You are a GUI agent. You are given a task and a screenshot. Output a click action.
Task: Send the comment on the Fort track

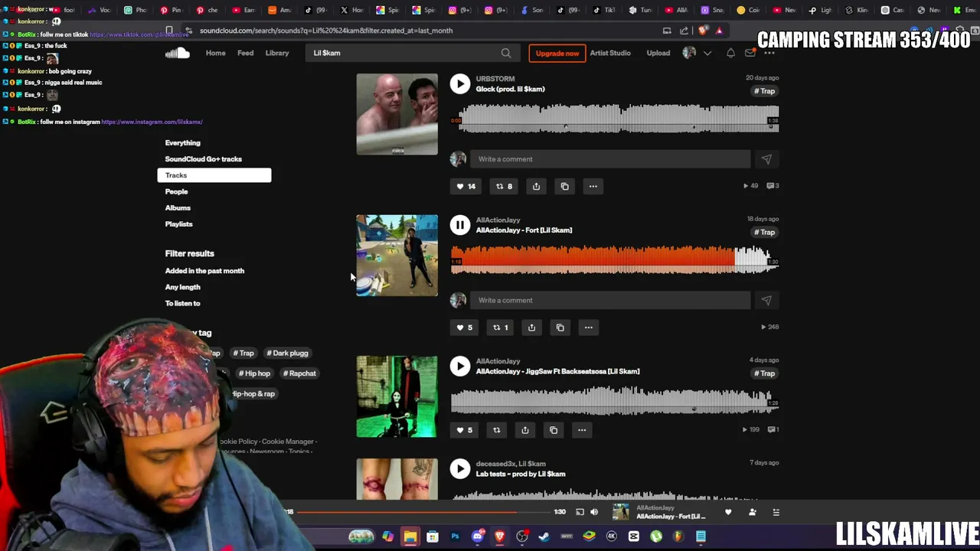pyautogui.click(x=766, y=300)
